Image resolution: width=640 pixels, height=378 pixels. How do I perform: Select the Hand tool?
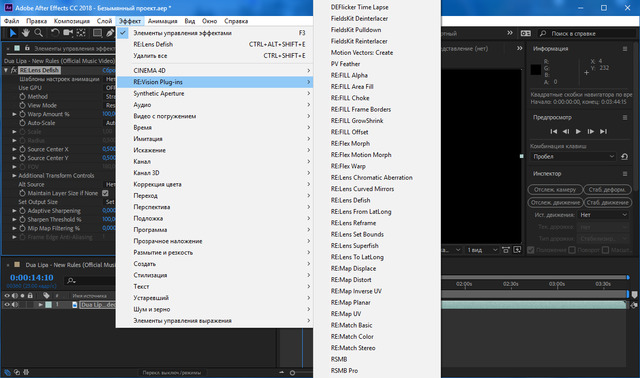tap(26, 33)
